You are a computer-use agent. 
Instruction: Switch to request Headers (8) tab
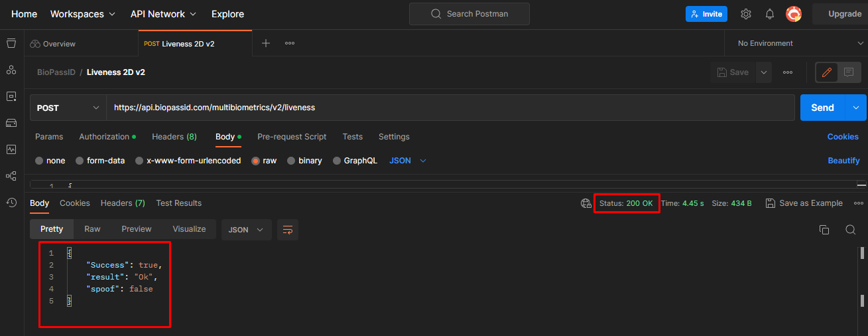click(x=174, y=137)
